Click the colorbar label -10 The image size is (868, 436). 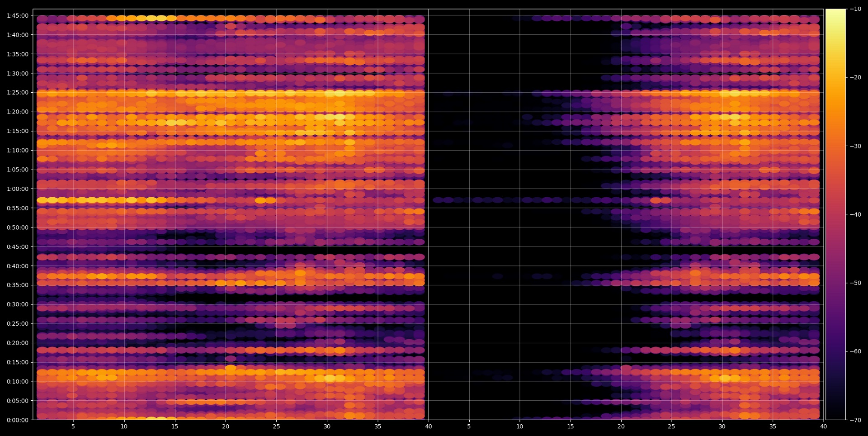point(855,9)
